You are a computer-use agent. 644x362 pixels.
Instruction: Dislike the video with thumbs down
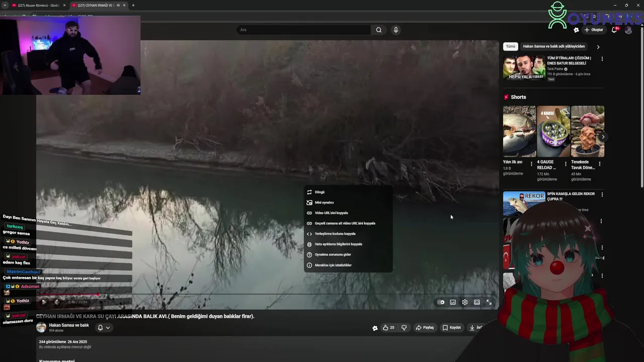(404, 328)
